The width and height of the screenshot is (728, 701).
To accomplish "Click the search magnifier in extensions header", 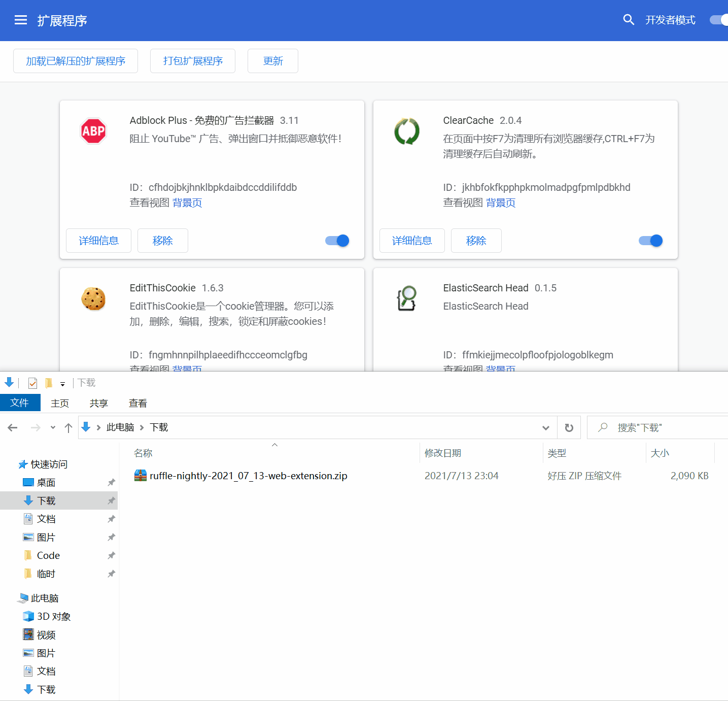I will pos(629,20).
